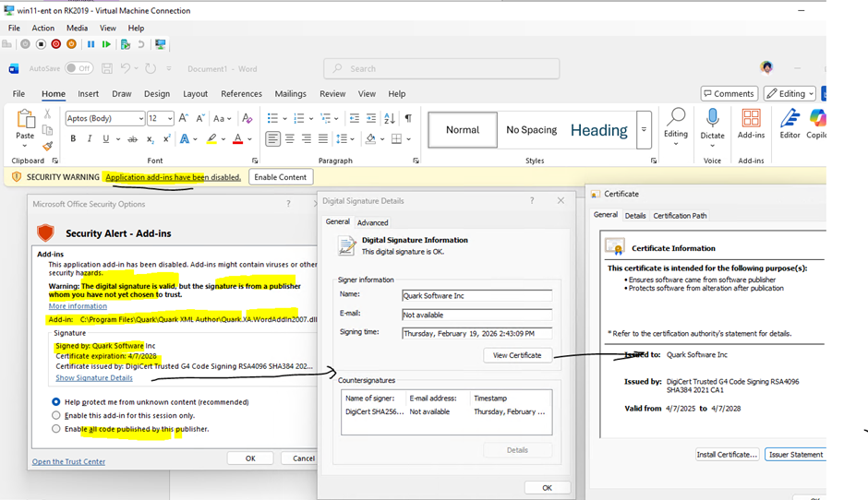Click the Center alignment icon
This screenshot has width=868, height=500.
[290, 139]
